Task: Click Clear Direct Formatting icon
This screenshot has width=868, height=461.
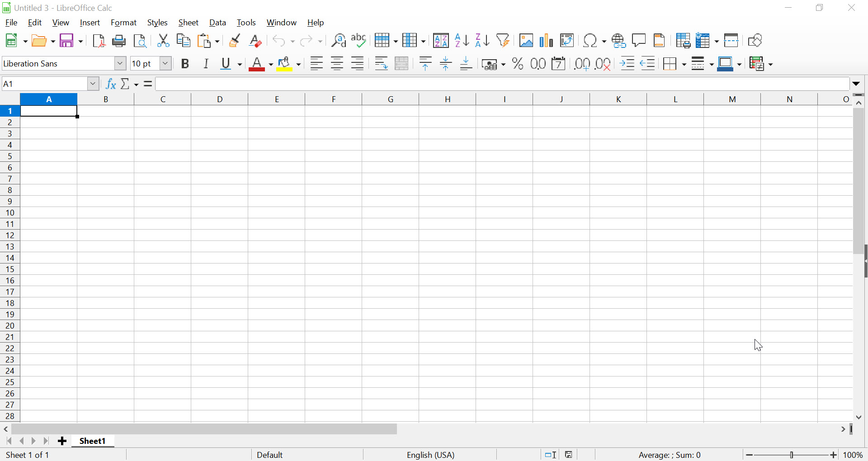Action: [256, 41]
